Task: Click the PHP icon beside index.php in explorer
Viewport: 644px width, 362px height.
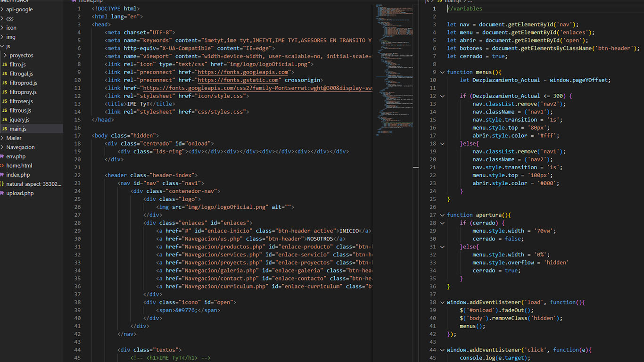Action: coord(2,175)
